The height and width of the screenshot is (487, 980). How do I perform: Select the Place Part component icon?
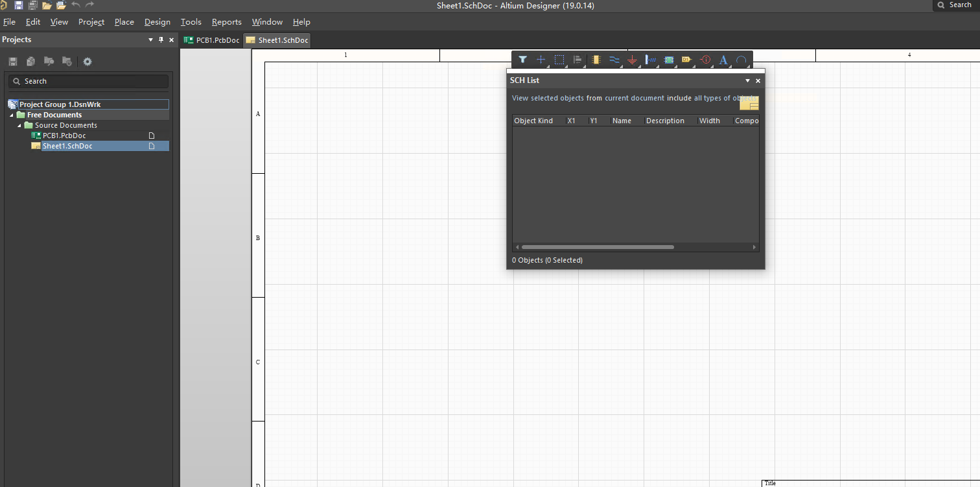596,60
